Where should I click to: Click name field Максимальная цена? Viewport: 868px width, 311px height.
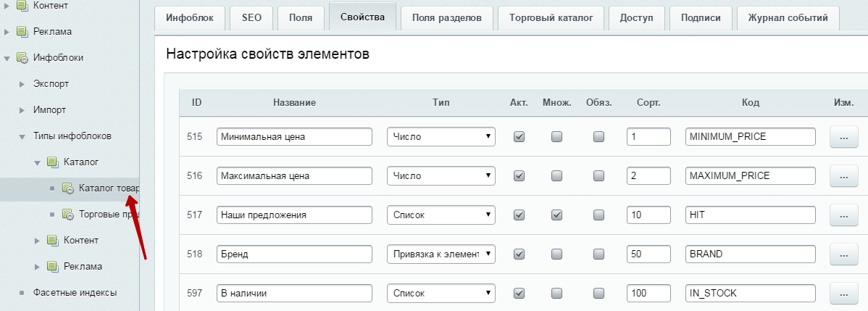coord(294,175)
